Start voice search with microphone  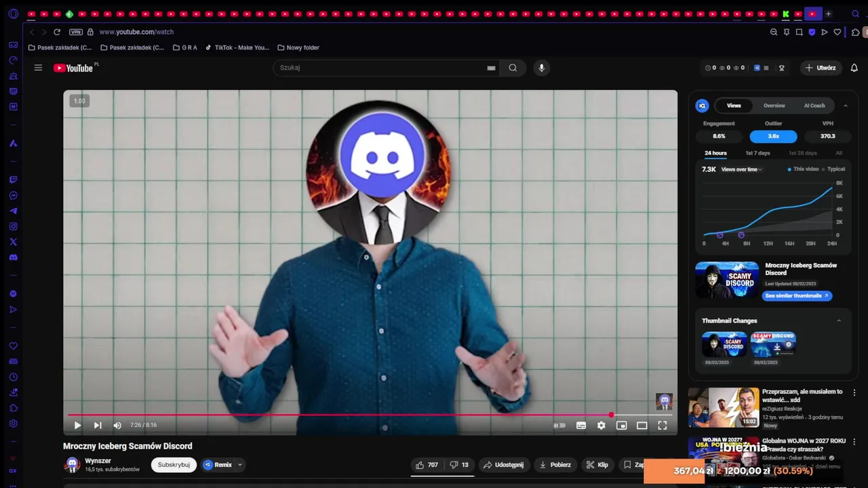[541, 68]
